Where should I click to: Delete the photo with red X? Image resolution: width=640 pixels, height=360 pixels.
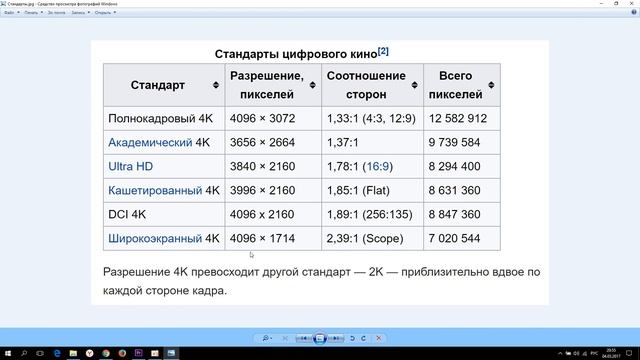point(379,338)
